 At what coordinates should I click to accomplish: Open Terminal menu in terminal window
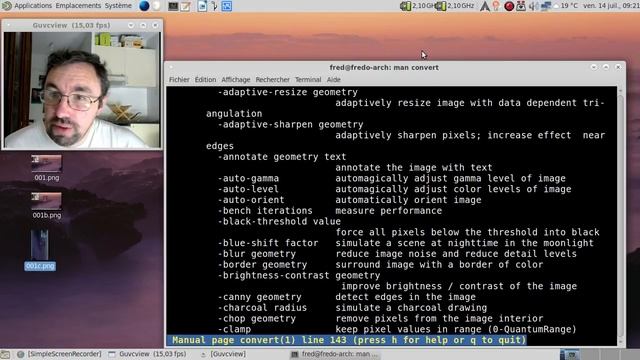click(308, 80)
